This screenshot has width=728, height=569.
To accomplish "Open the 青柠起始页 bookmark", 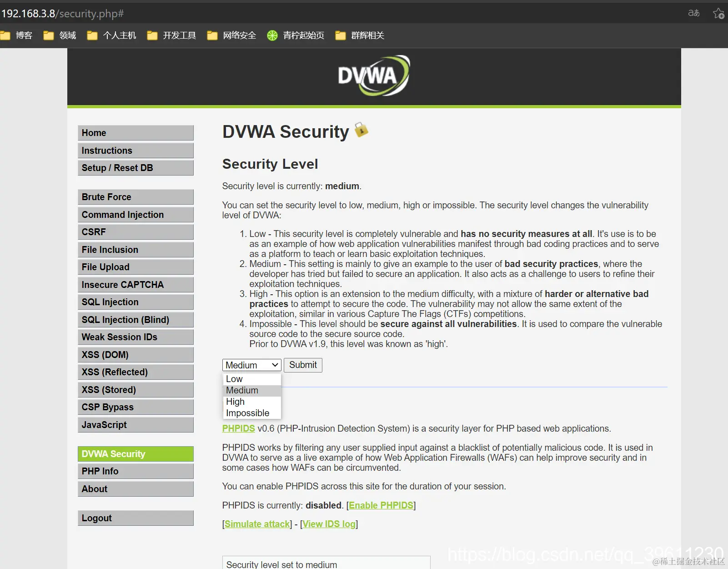I will click(x=296, y=35).
